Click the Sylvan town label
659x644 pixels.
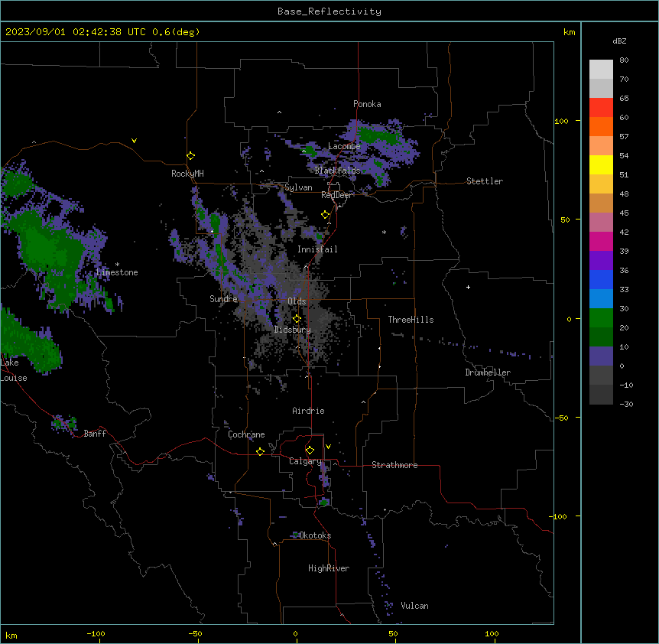[298, 187]
